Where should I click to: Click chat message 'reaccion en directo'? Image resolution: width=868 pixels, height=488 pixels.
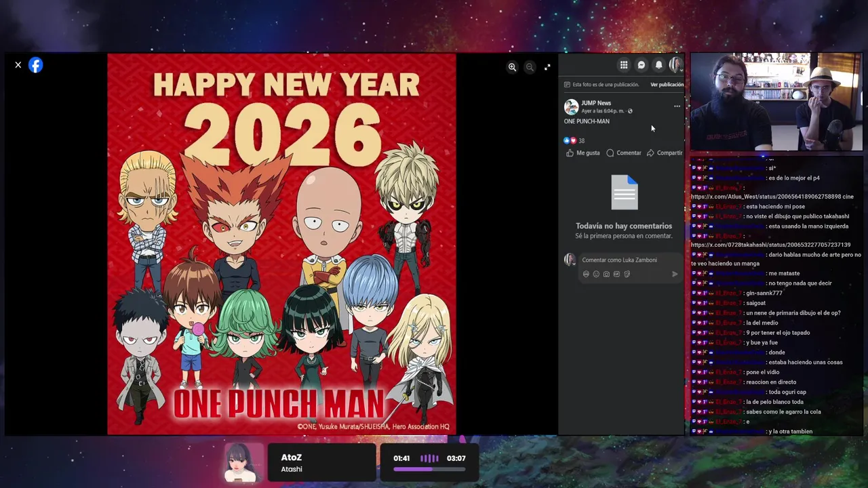770,382
